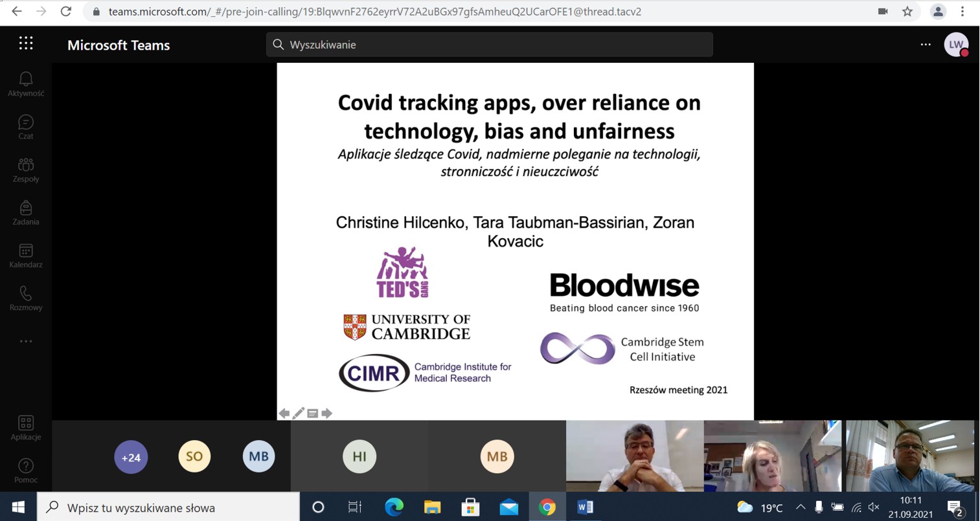
Task: Open LW profile avatar menu
Action: [x=956, y=45]
